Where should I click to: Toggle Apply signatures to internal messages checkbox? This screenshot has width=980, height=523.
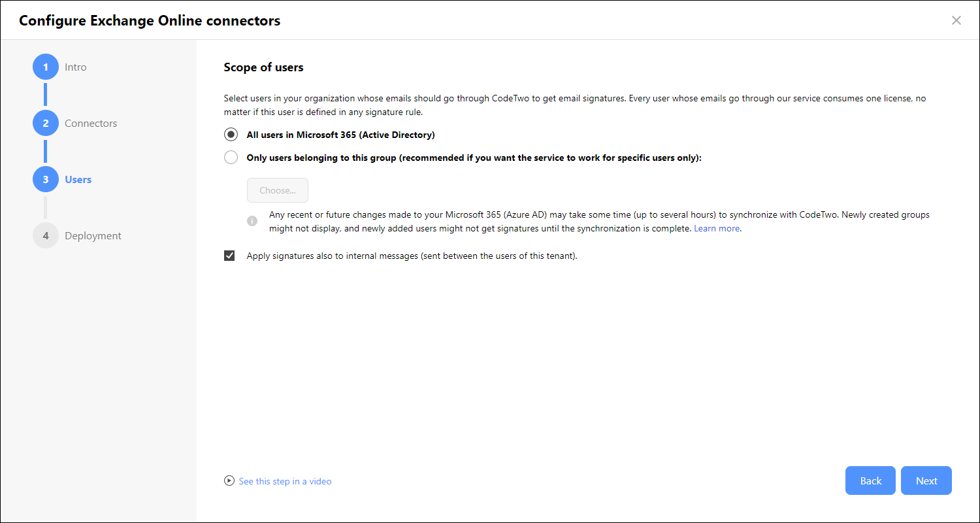pos(229,256)
